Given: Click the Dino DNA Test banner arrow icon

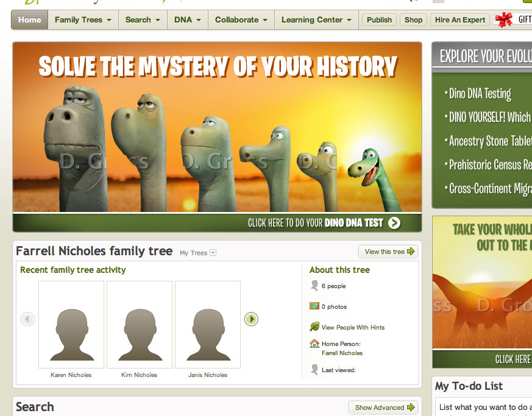Looking at the screenshot, I should click(394, 223).
